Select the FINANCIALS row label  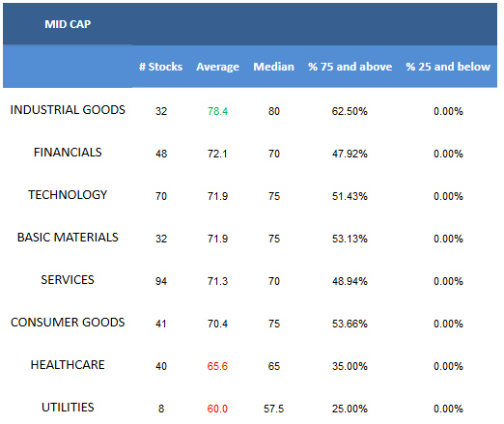tap(68, 153)
